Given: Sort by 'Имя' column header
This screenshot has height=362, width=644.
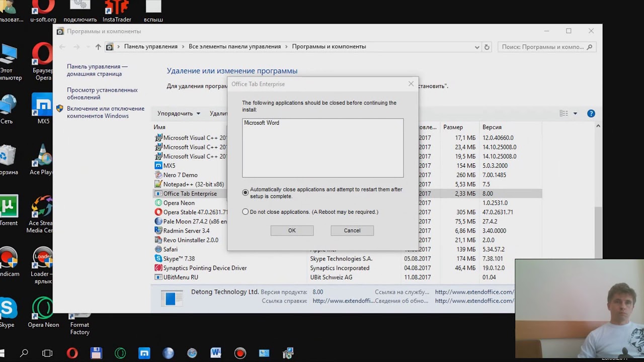Looking at the screenshot, I should pyautogui.click(x=159, y=127).
